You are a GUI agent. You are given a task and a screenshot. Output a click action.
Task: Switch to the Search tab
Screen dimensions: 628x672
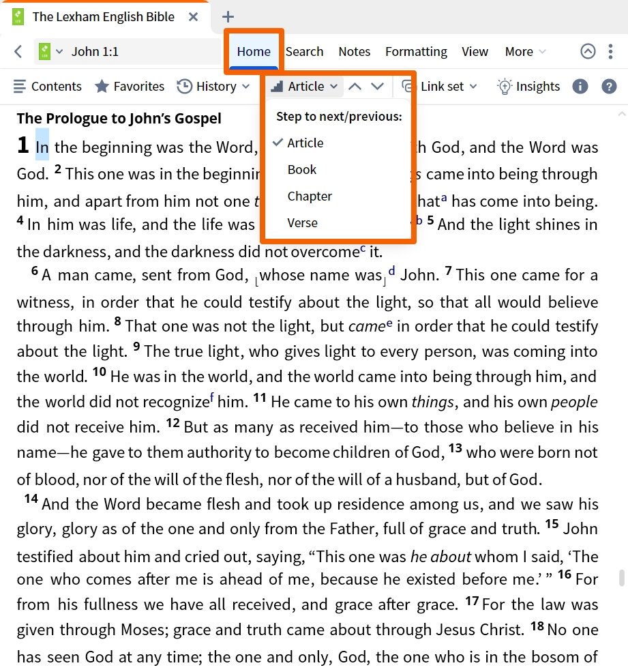304,52
